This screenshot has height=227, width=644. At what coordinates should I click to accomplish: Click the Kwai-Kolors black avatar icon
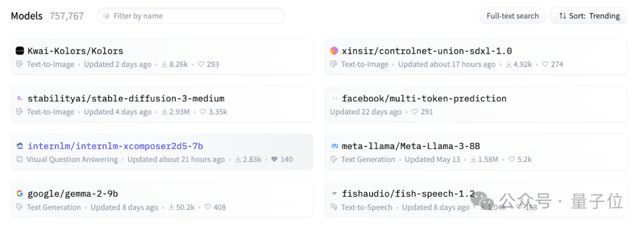click(20, 51)
